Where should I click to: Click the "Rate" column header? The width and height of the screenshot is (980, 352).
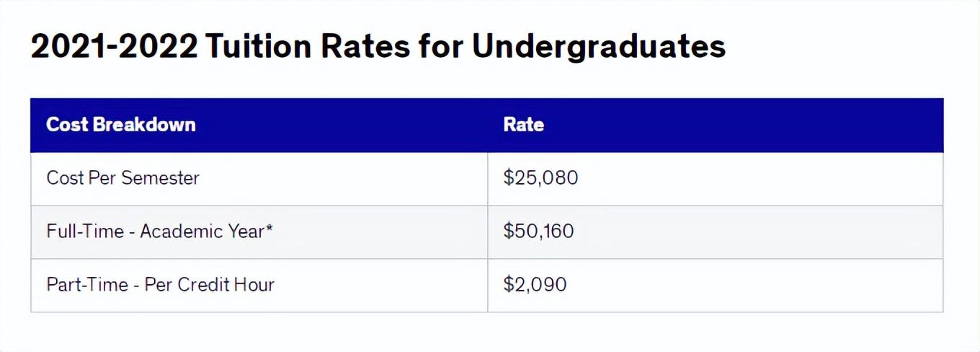pyautogui.click(x=523, y=125)
